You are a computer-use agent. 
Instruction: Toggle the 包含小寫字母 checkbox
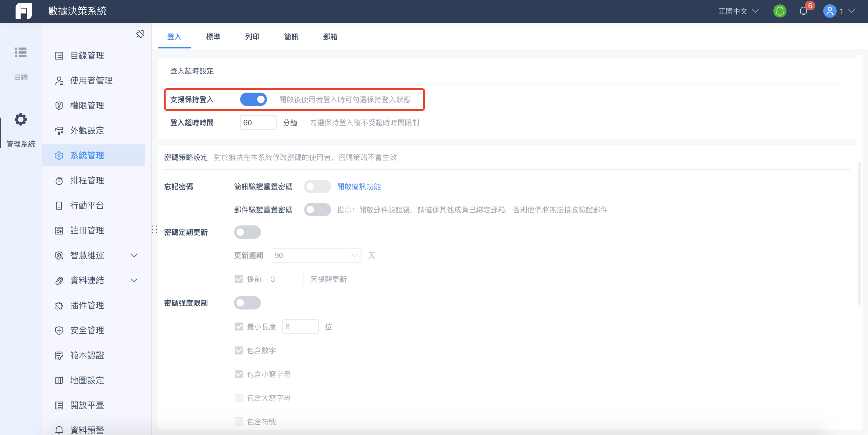tap(239, 374)
